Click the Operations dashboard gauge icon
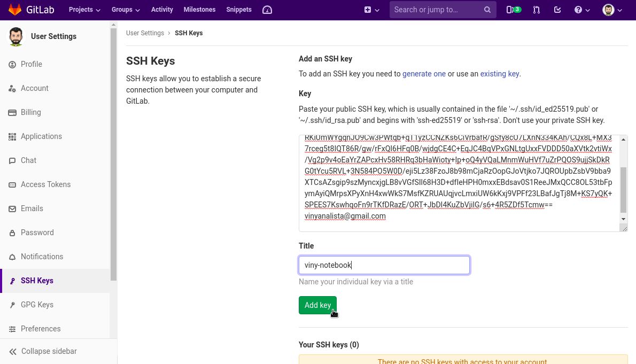This screenshot has width=636, height=364. pos(267,10)
